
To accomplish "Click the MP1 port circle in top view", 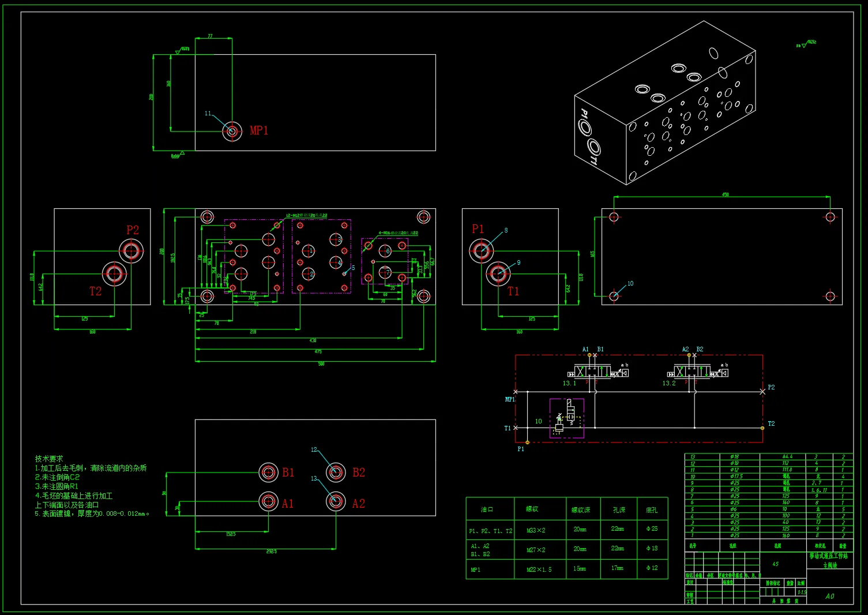I will 232,132.
